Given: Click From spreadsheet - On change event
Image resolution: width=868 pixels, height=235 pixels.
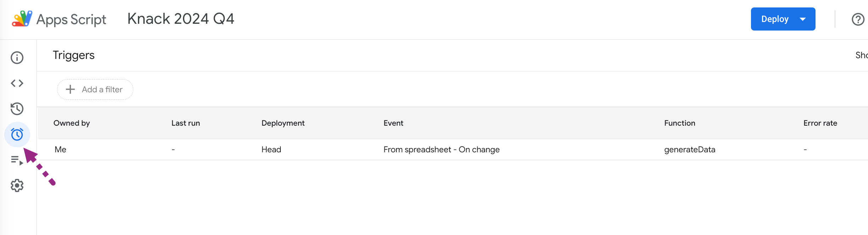Looking at the screenshot, I should [441, 149].
